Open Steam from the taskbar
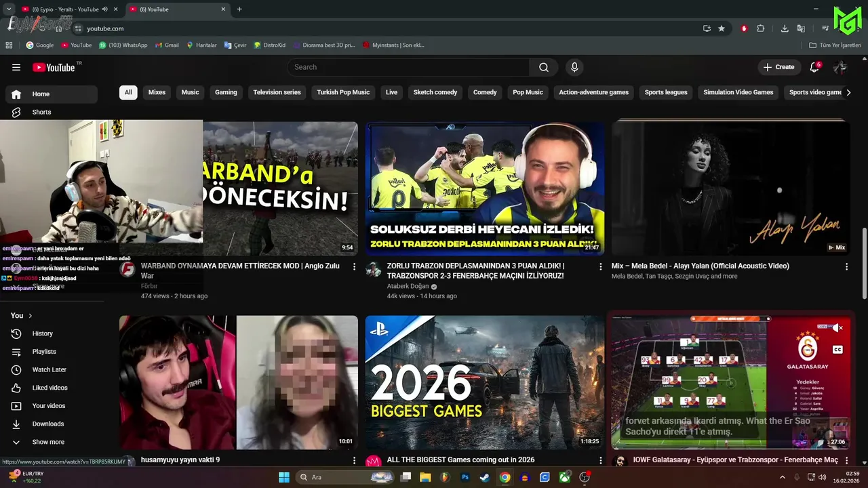868x488 pixels. (484, 477)
